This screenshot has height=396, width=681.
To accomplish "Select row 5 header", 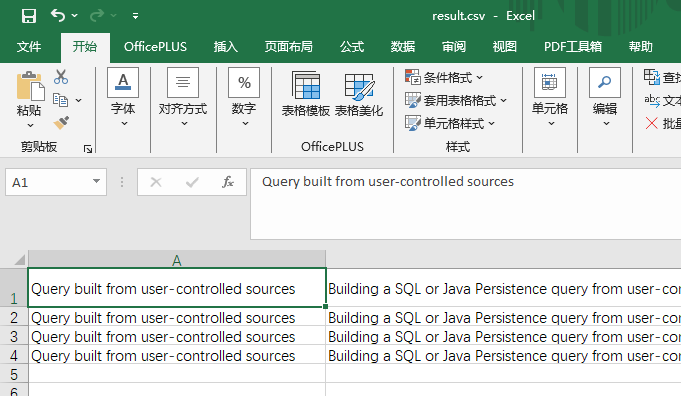I will coord(14,374).
